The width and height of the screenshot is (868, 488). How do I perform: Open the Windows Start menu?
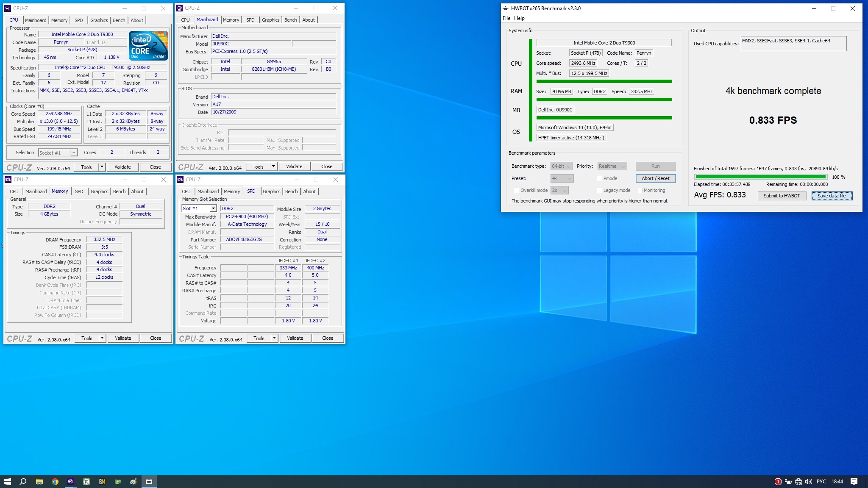7,482
